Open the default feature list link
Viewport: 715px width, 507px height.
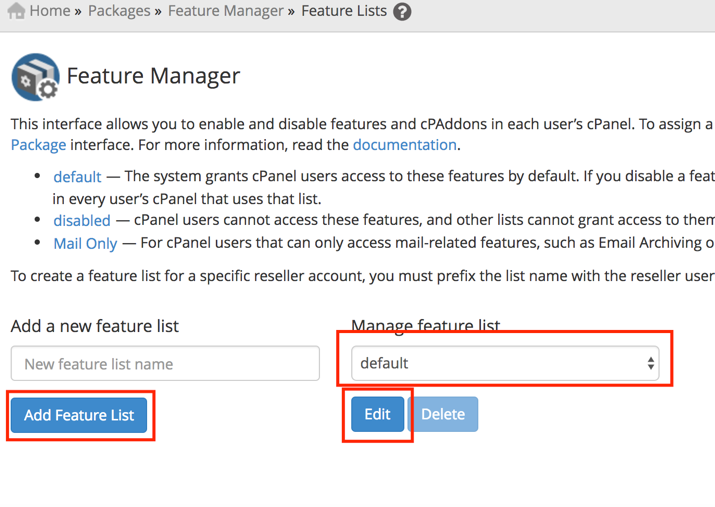click(77, 177)
